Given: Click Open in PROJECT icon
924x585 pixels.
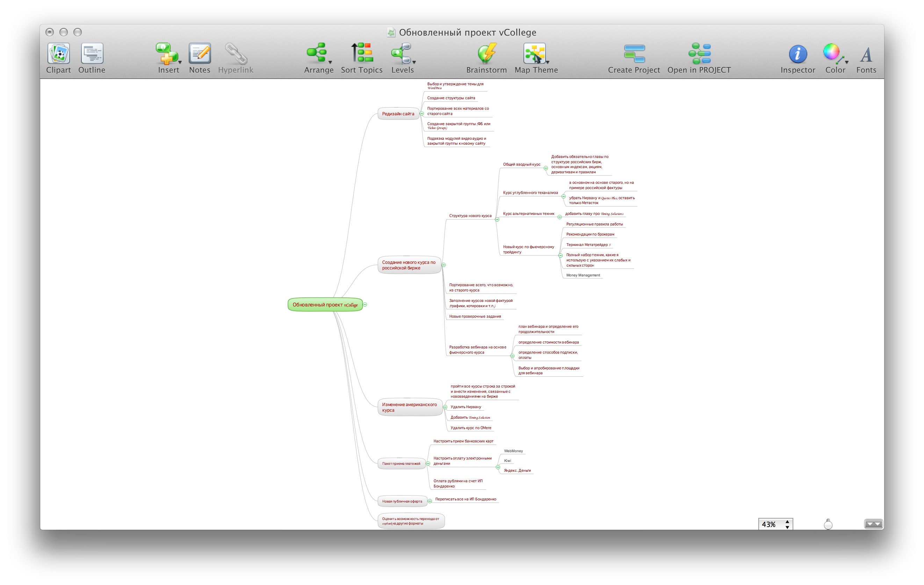Looking at the screenshot, I should click(699, 53).
